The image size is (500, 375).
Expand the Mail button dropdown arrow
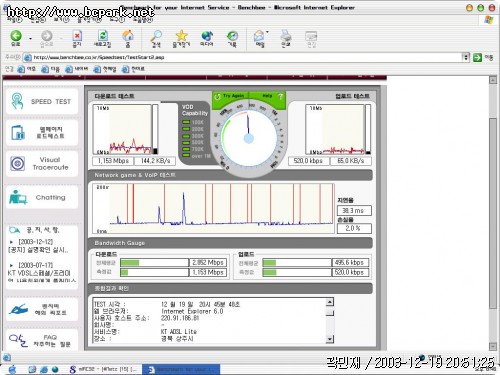point(267,33)
